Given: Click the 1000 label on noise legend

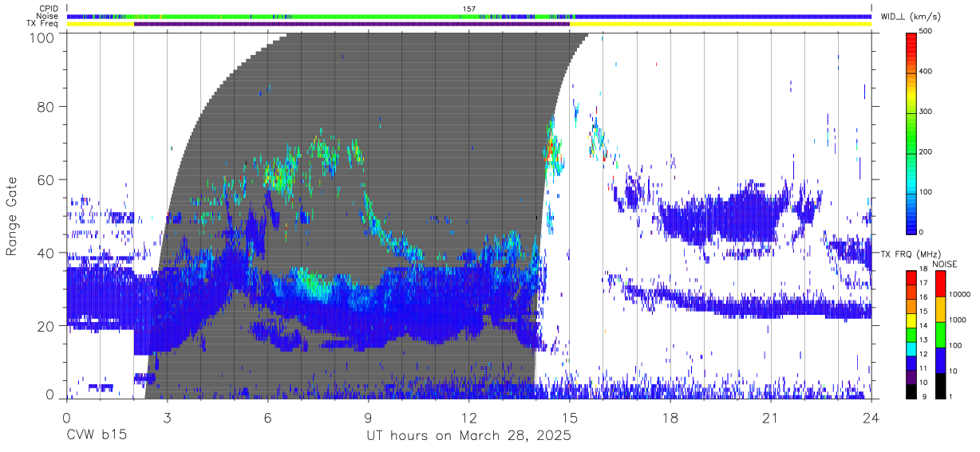Looking at the screenshot, I should coord(956,320).
